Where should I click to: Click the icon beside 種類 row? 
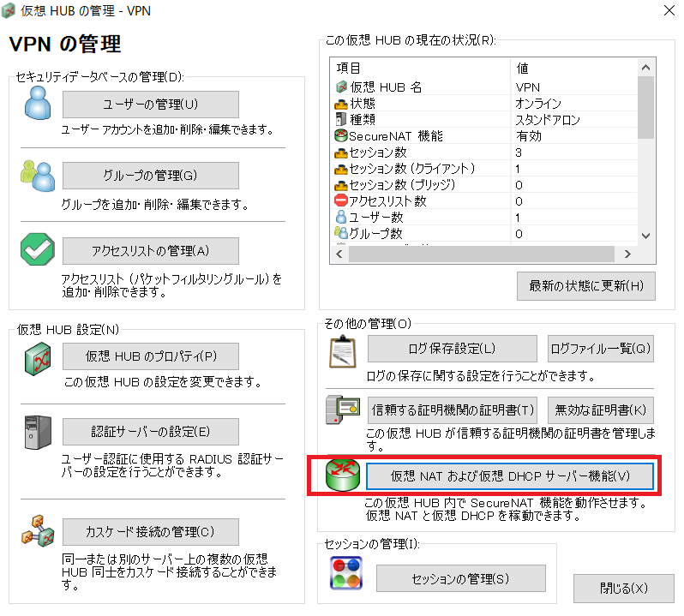click(340, 119)
